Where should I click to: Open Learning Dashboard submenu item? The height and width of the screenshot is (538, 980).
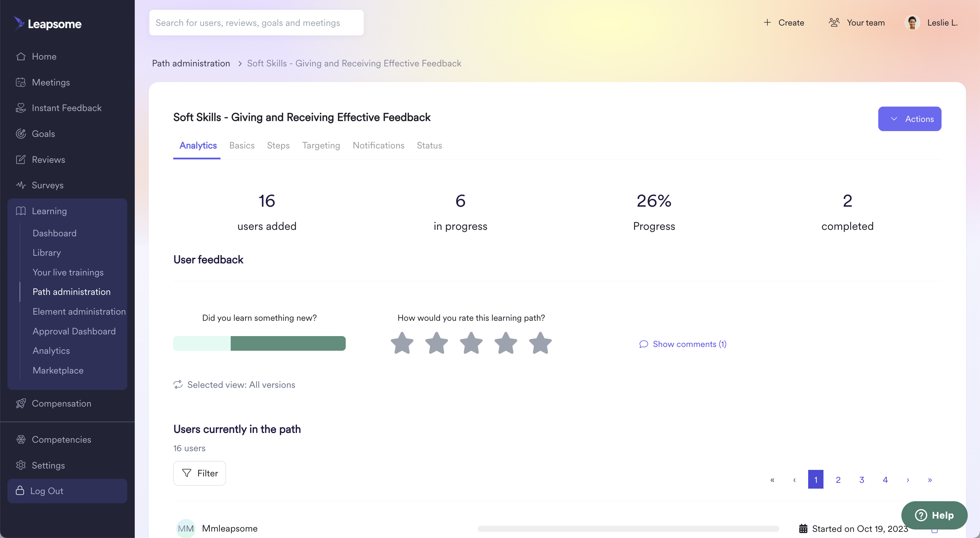[54, 233]
